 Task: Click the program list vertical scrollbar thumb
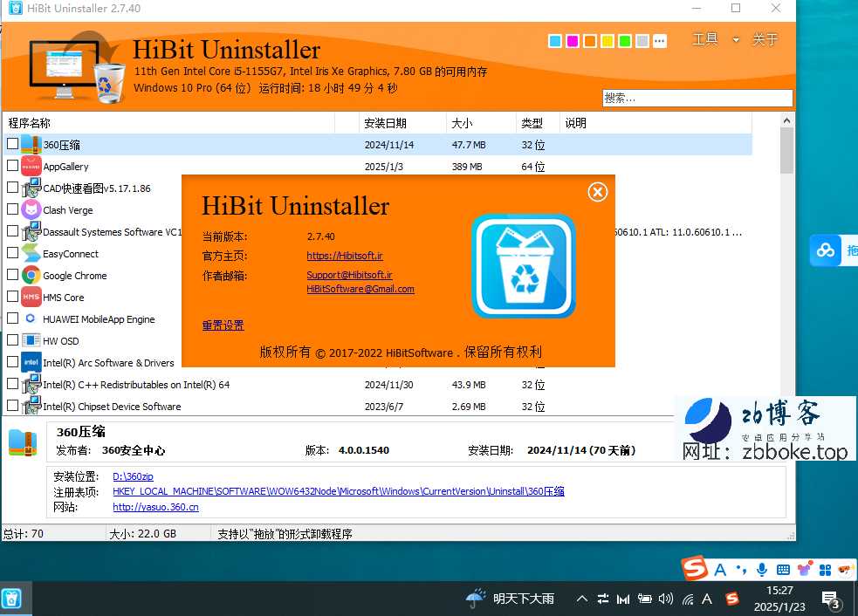pyautogui.click(x=787, y=150)
